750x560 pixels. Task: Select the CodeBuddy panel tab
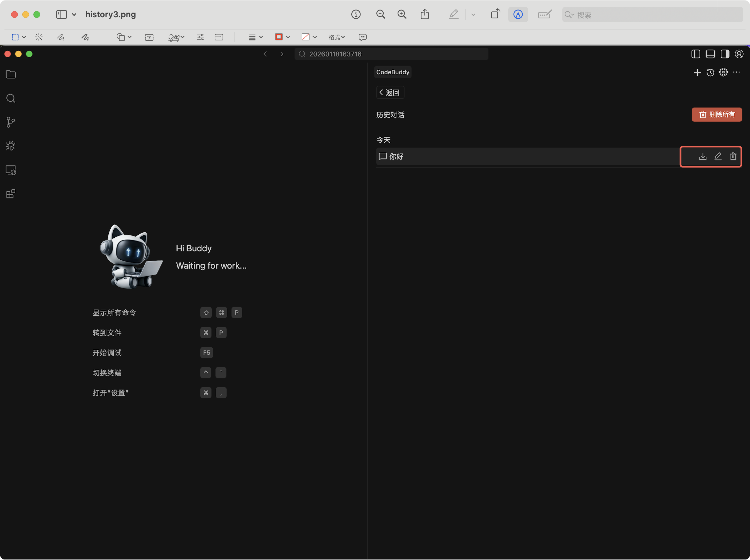(x=393, y=72)
